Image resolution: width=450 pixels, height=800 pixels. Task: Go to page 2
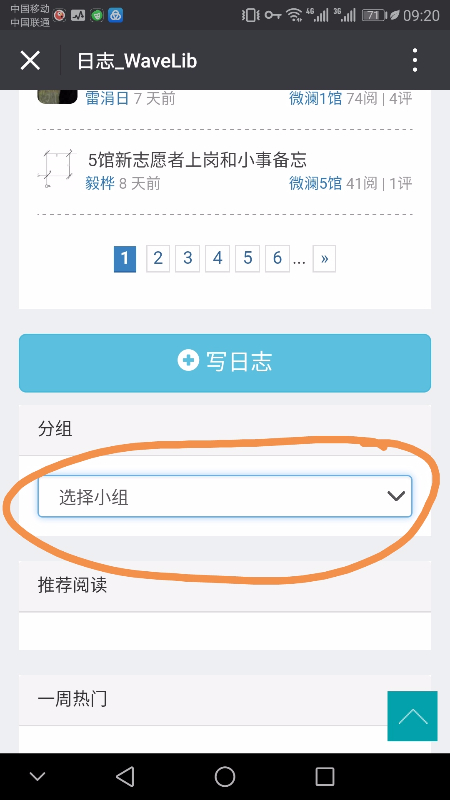click(x=158, y=259)
